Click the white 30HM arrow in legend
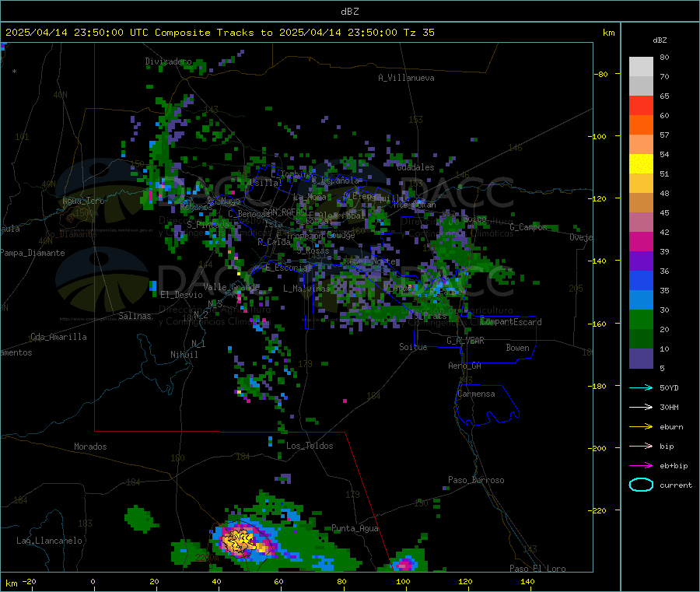 [x=641, y=407]
